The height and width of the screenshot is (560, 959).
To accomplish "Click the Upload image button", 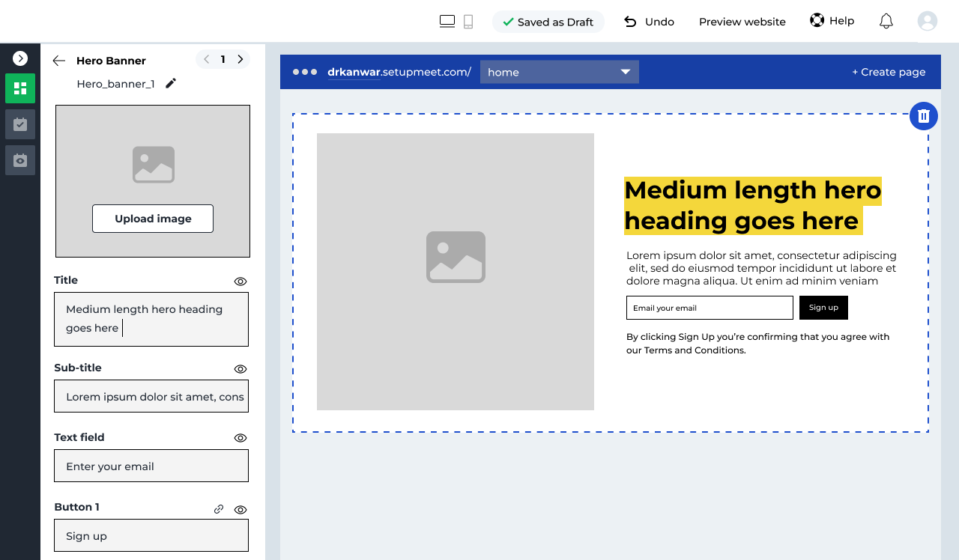I will pos(153,219).
